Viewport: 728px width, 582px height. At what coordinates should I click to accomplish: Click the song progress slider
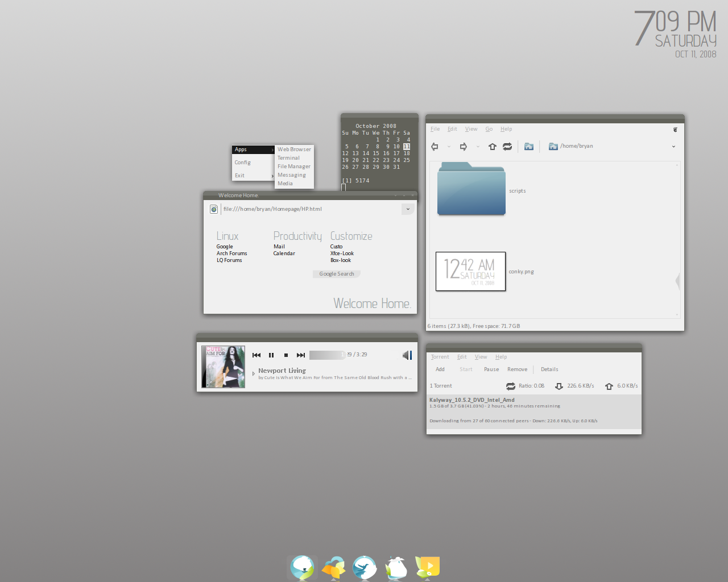point(327,355)
